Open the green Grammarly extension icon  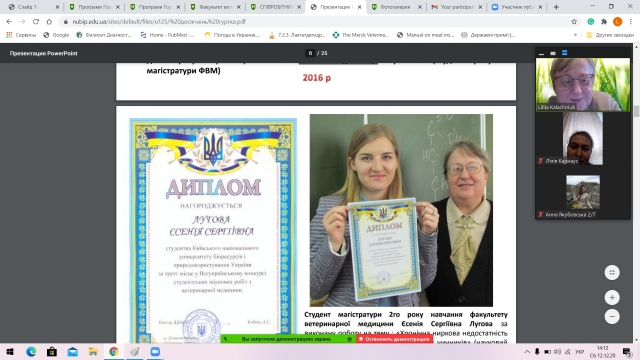tap(591, 22)
